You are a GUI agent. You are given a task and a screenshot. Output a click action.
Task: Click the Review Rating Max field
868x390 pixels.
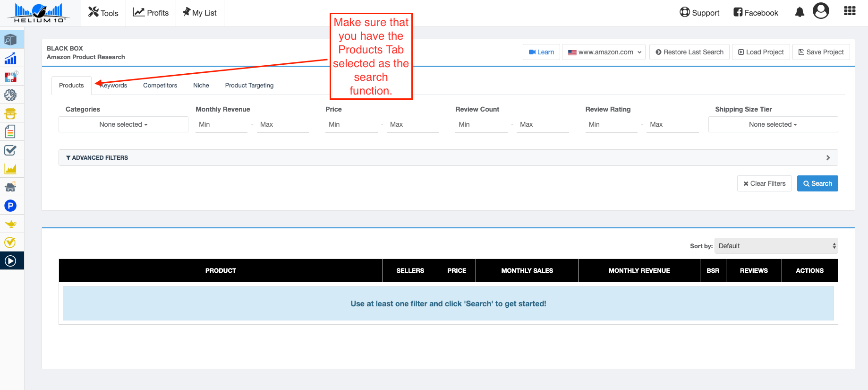pos(672,124)
